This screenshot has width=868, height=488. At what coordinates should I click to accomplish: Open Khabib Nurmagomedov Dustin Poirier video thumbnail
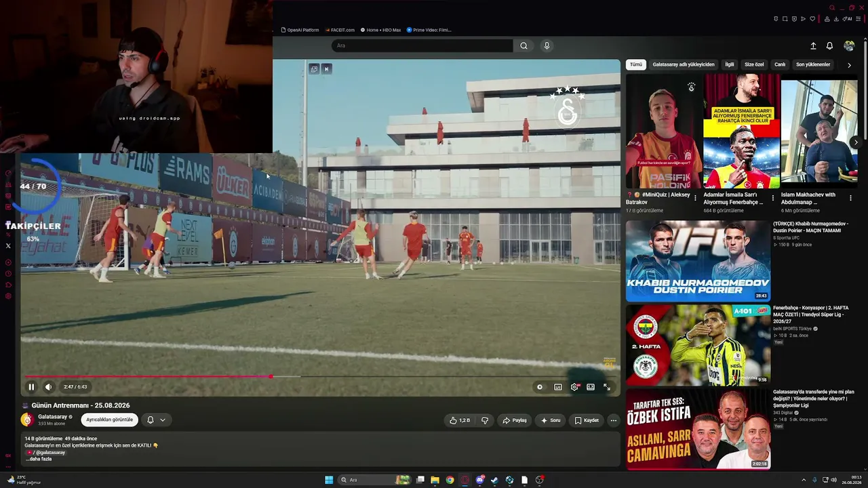point(698,261)
